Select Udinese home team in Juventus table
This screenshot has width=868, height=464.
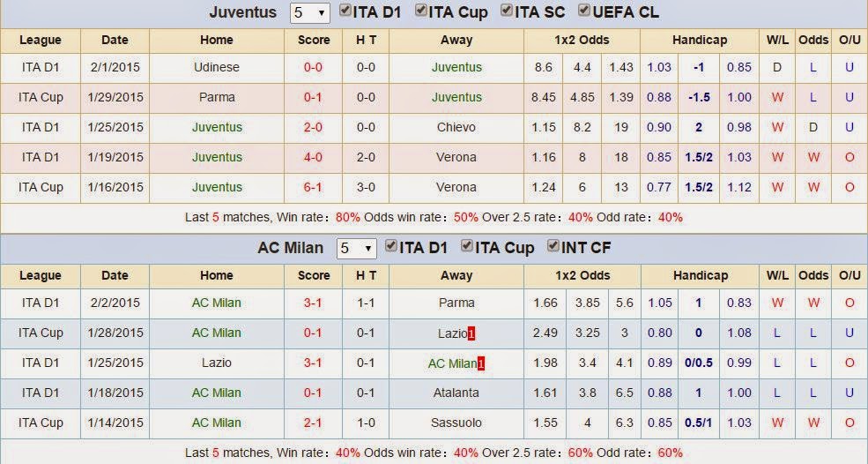click(217, 67)
